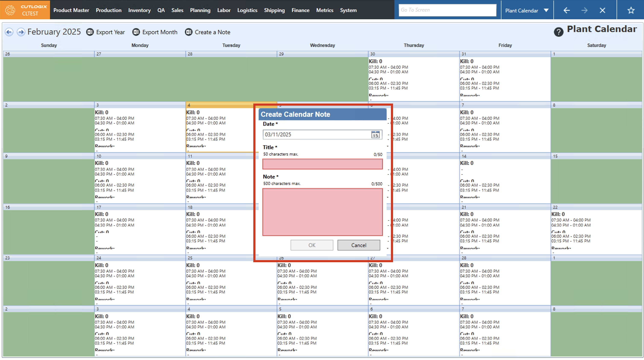
Task: Open the Logistics menu
Action: [x=247, y=10]
